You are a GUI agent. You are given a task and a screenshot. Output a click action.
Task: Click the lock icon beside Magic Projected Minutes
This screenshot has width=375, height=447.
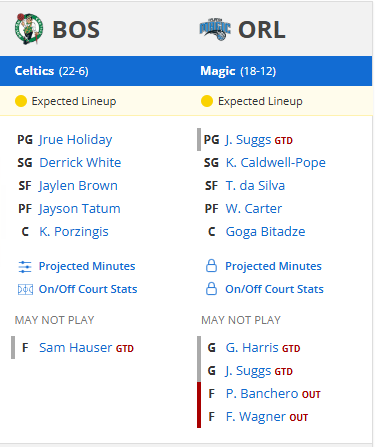point(211,266)
